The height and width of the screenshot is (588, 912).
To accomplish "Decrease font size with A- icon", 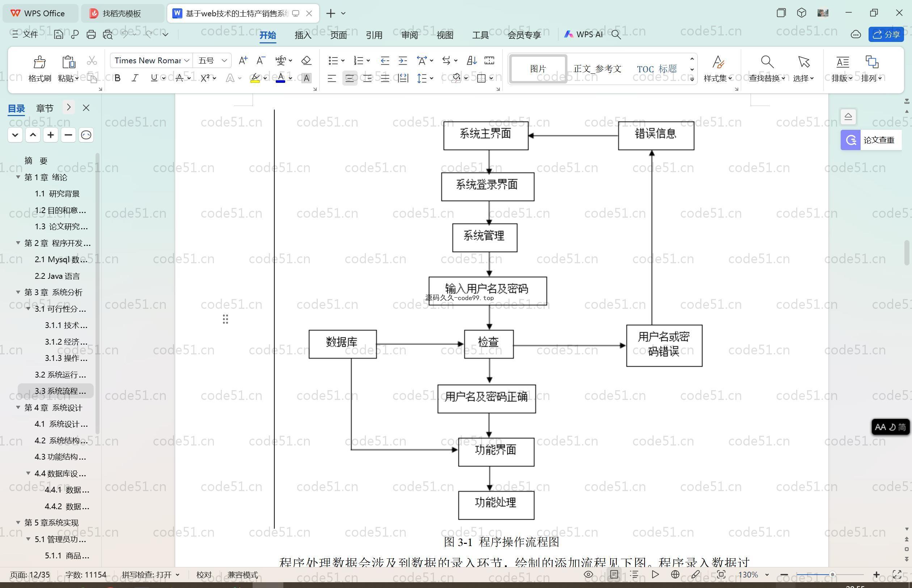I will 261,60.
